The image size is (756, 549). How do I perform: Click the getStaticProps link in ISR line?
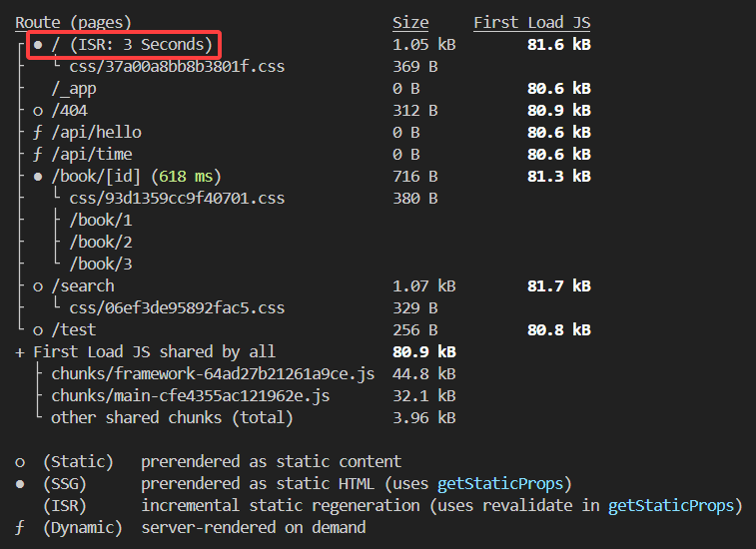(671, 506)
